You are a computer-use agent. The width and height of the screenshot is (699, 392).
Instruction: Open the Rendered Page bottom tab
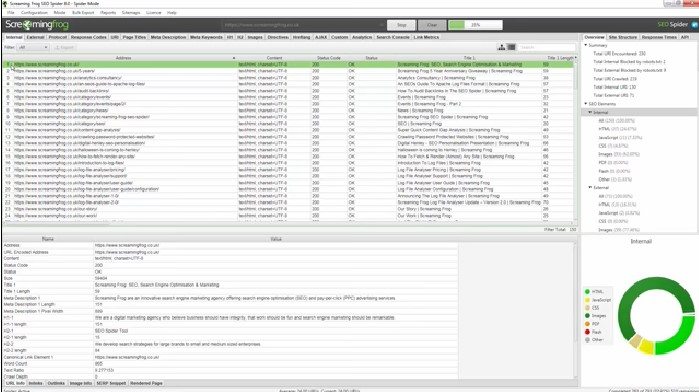pos(146,383)
